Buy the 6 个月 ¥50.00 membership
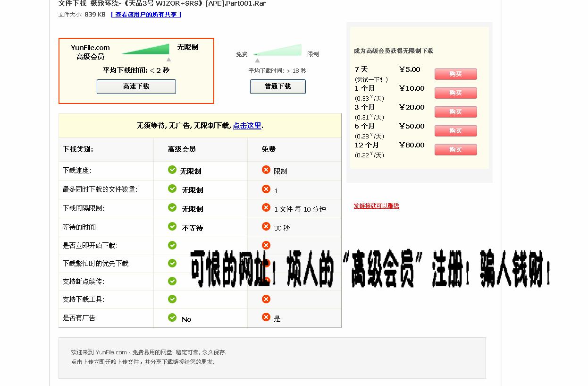This screenshot has height=386, width=588. [x=456, y=131]
